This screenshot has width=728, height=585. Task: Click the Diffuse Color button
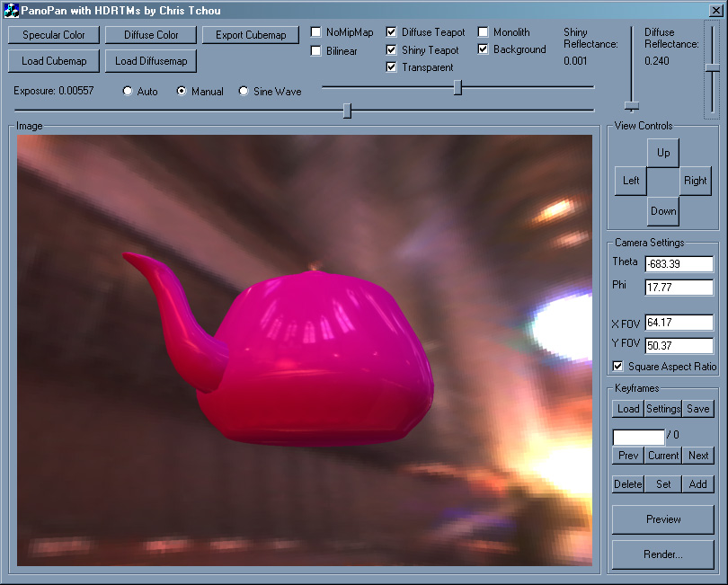(151, 35)
